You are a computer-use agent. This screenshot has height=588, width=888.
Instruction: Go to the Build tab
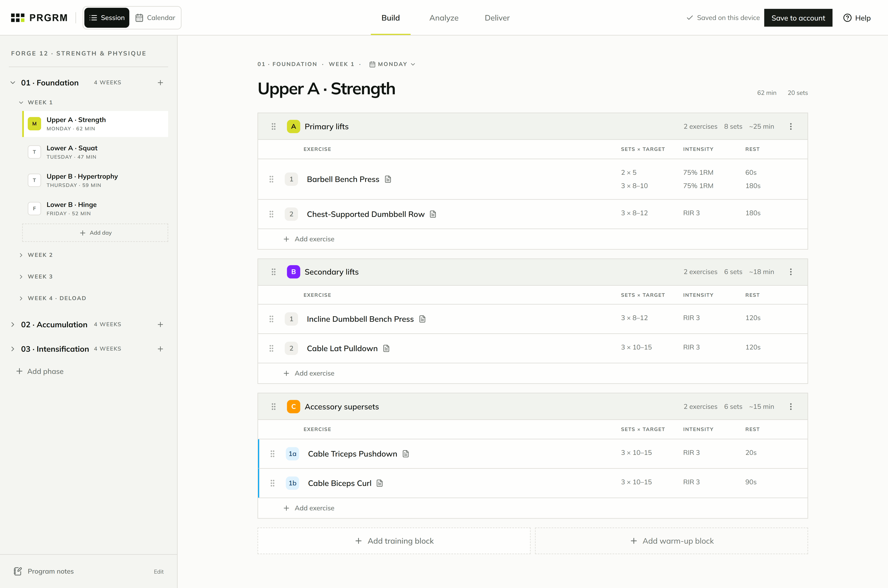click(x=391, y=18)
